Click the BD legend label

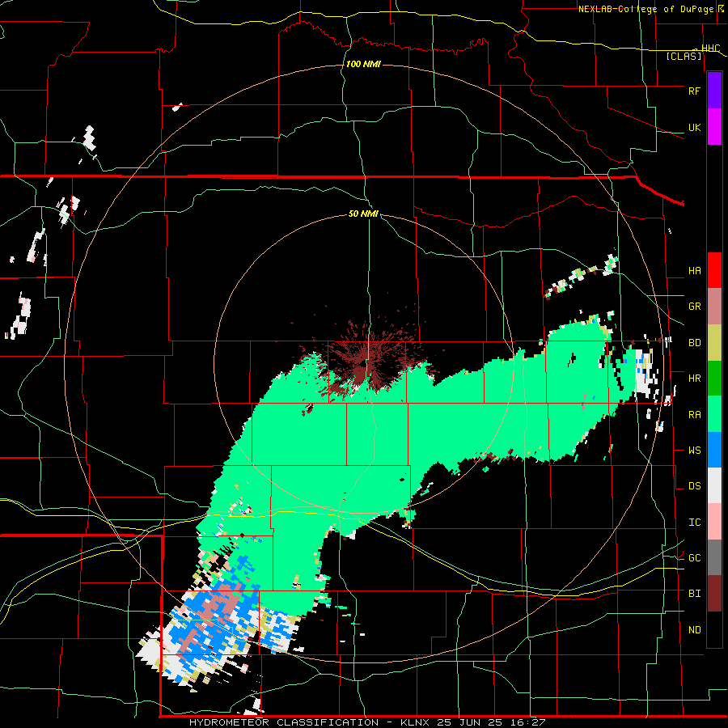(x=694, y=343)
